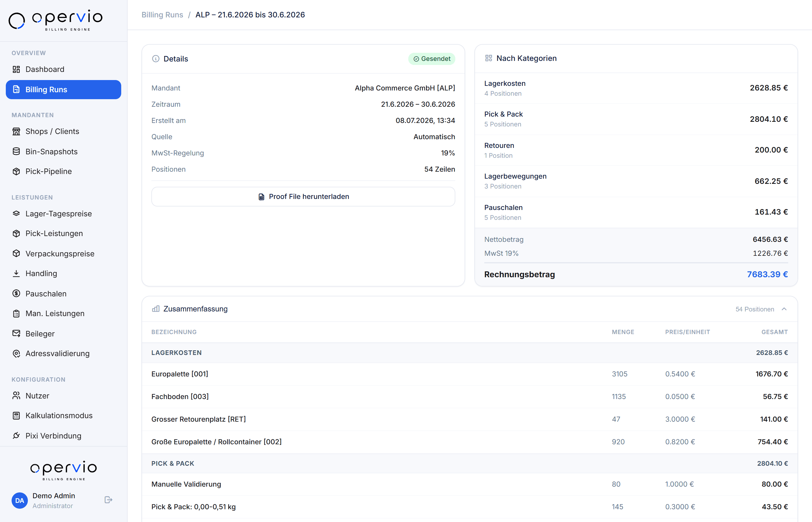The width and height of the screenshot is (812, 522).
Task: Click the Dashboard grid icon
Action: [16, 69]
